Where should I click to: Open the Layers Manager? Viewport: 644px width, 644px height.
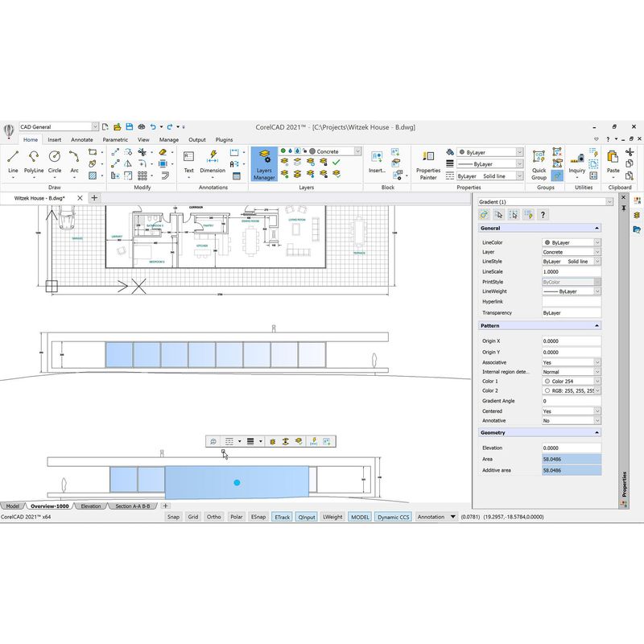[x=264, y=164]
